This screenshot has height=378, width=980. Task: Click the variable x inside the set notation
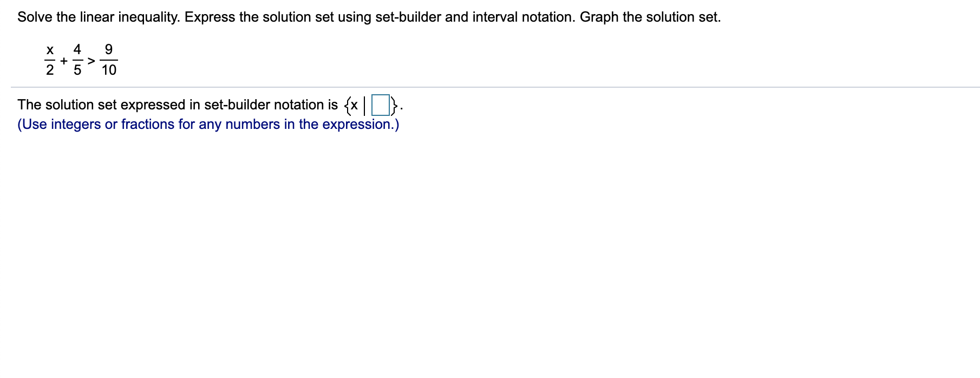[354, 105]
